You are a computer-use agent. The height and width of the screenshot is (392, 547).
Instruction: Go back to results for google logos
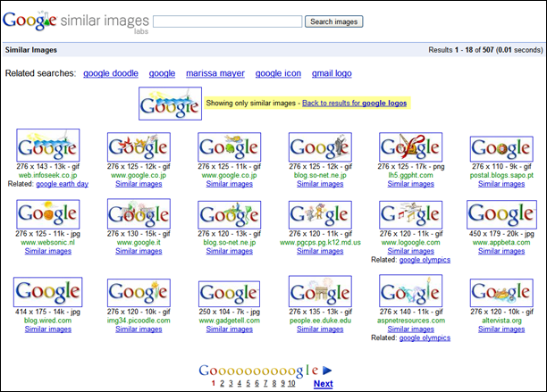pos(355,104)
